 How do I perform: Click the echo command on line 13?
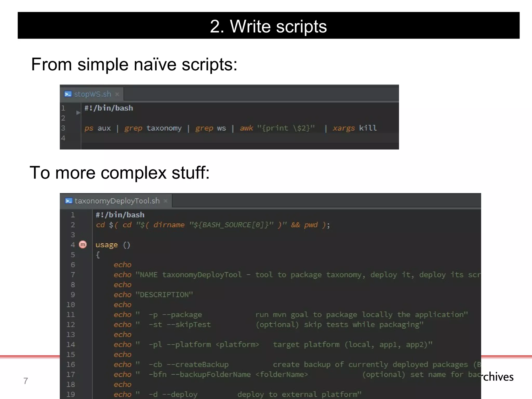(x=123, y=335)
